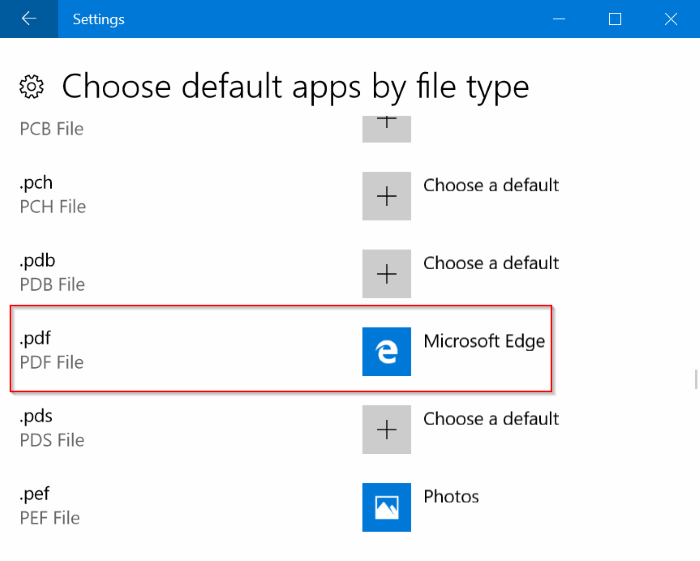Open the Photos icon for .pef

[x=387, y=507]
